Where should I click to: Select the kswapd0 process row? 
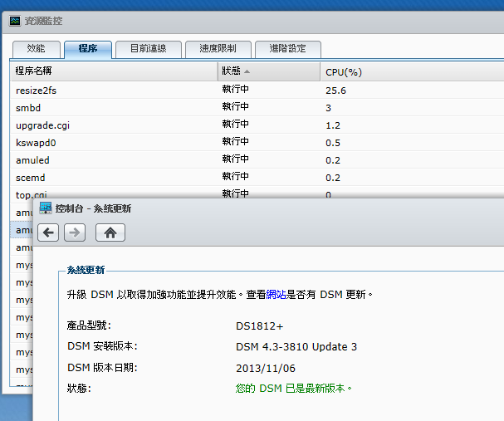coord(257,142)
